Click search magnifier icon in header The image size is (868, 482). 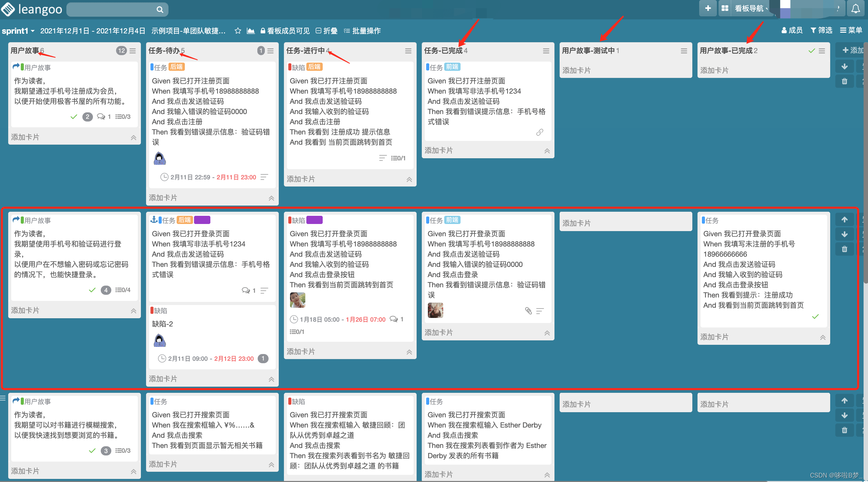point(160,10)
